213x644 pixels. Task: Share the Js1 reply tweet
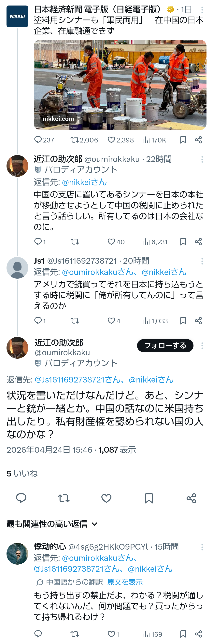[198, 320]
